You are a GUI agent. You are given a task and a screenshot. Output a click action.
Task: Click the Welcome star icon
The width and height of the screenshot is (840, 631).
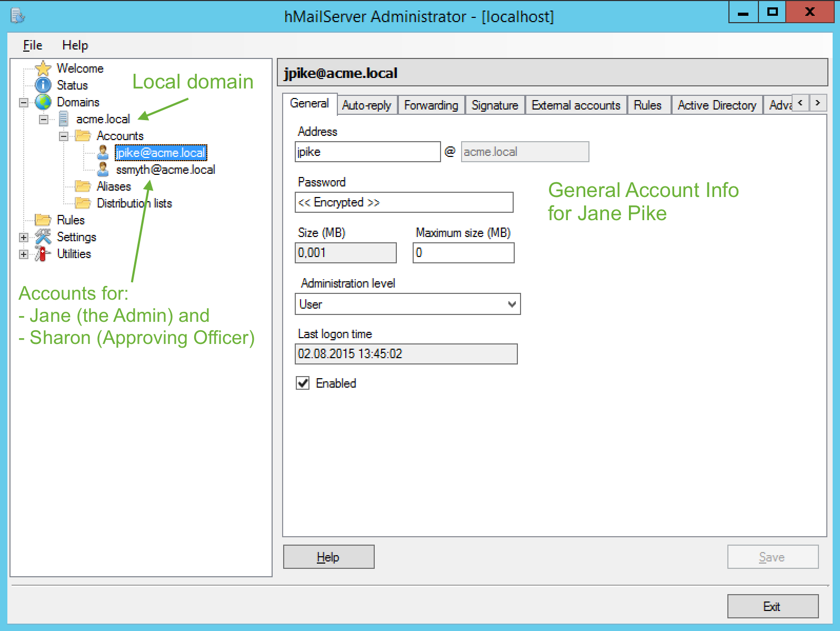[43, 68]
